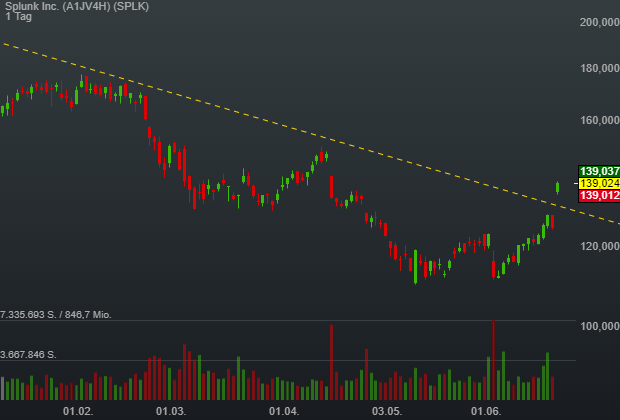
Task: Click the '7.335.693 S. / 846,7 Mio.' volume label
Action: pos(56,315)
